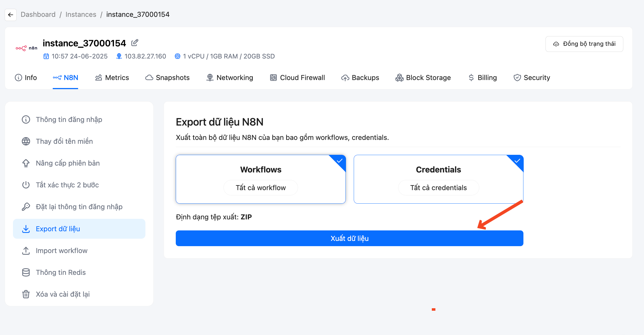Viewport: 644px width, 335px height.
Task: Click the database icon for Thông tin Redis
Action: [x=26, y=272]
